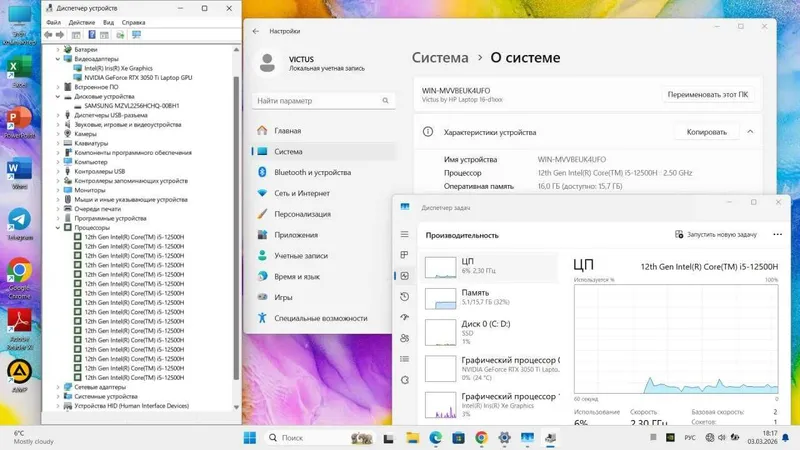Open Telegram desktop shortcut
Screen dimensions: 800x450
pyautogui.click(x=19, y=224)
